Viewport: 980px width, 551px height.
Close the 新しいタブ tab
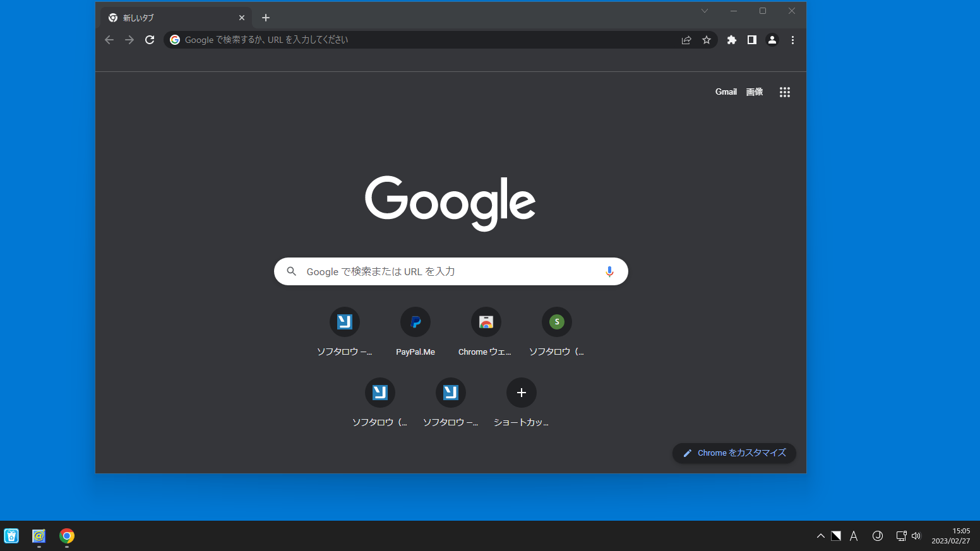click(x=242, y=18)
